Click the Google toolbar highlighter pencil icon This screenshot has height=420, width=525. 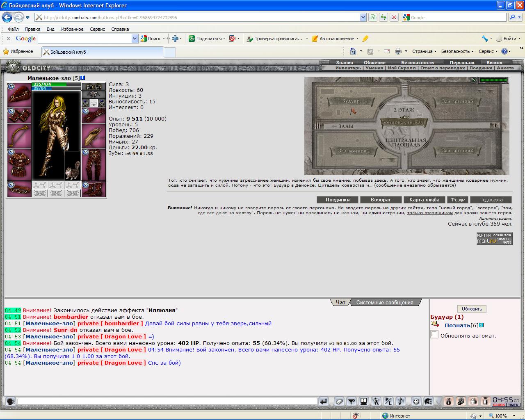click(365, 39)
